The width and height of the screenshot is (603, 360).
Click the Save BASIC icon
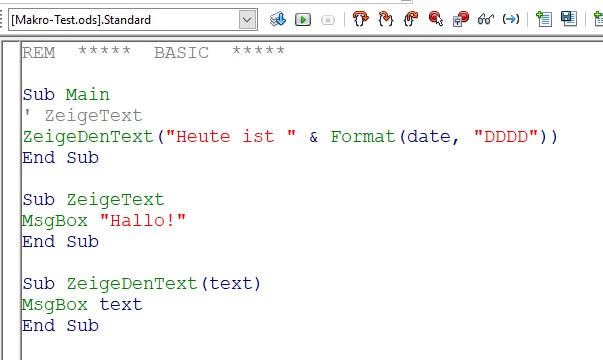[x=569, y=19]
